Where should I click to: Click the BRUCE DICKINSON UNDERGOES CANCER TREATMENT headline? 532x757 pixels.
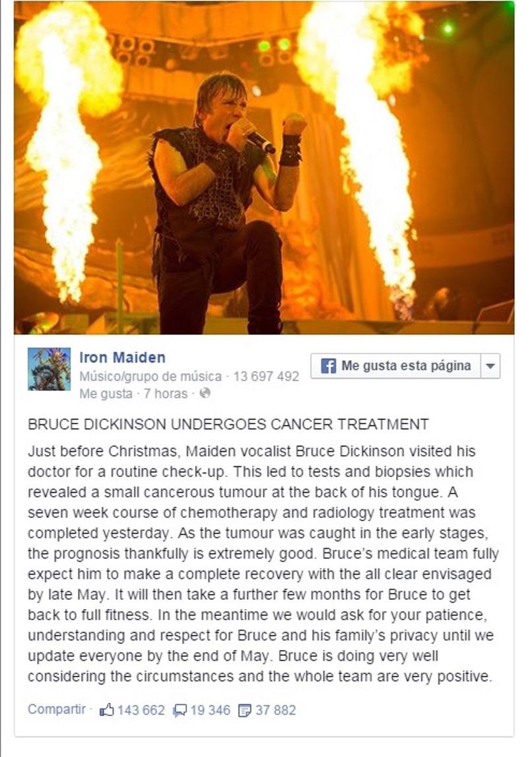click(228, 424)
